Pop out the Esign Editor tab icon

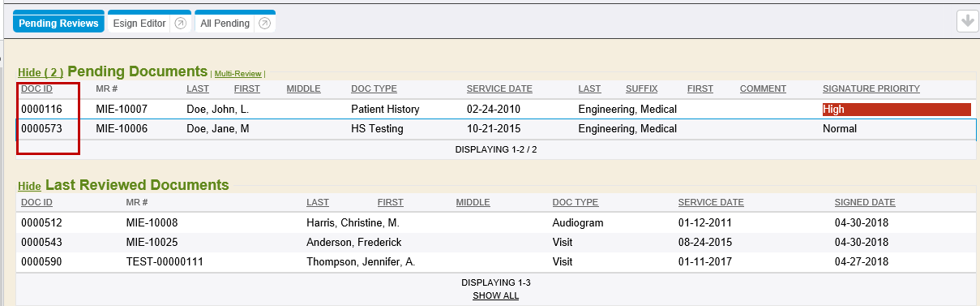click(x=181, y=24)
